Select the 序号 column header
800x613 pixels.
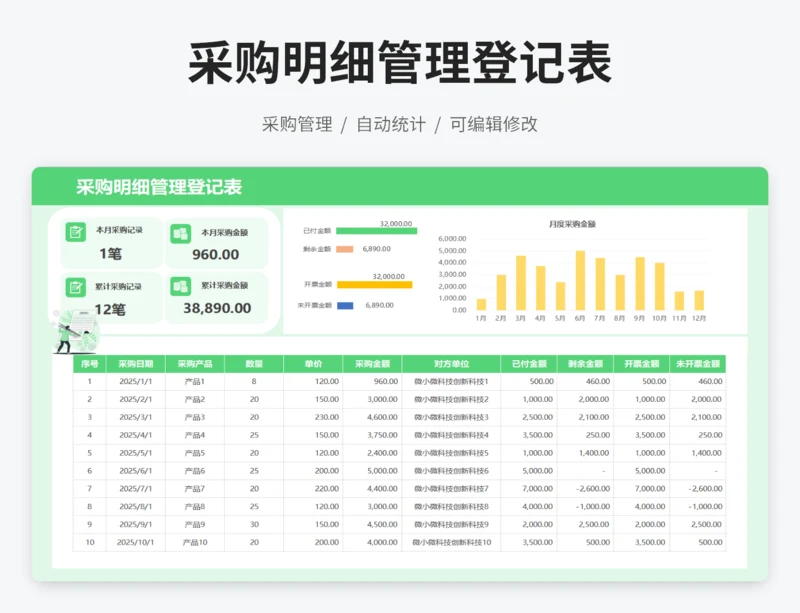(89, 364)
